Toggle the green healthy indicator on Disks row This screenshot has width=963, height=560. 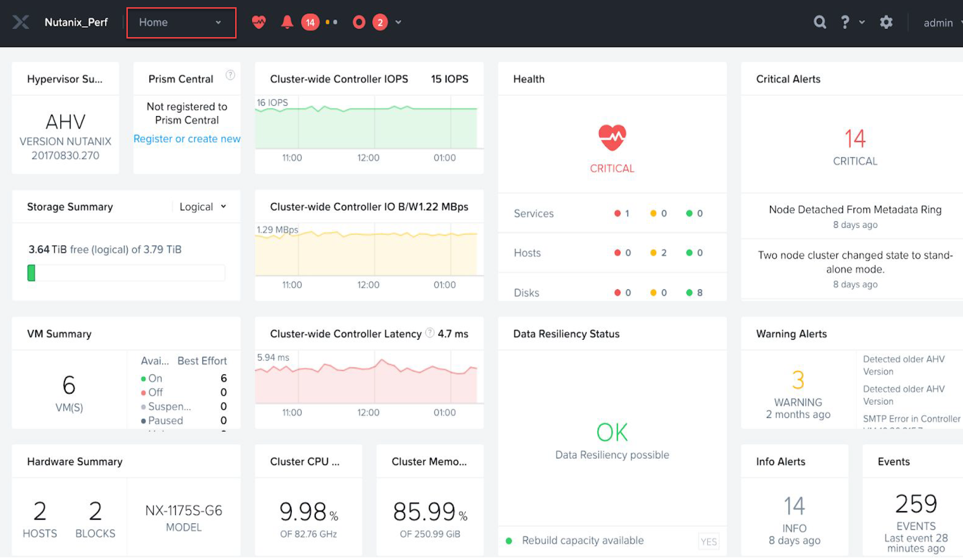click(x=689, y=292)
